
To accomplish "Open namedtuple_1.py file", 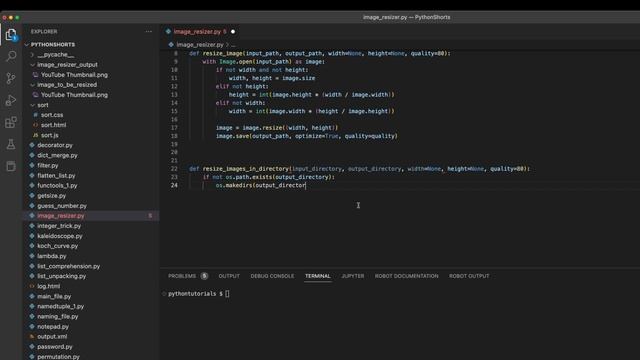I will 60,306.
